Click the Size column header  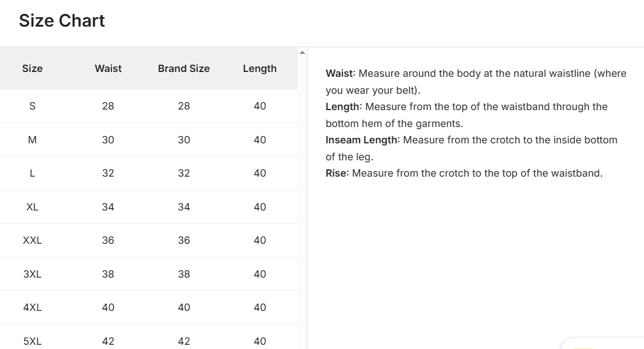pyautogui.click(x=32, y=68)
